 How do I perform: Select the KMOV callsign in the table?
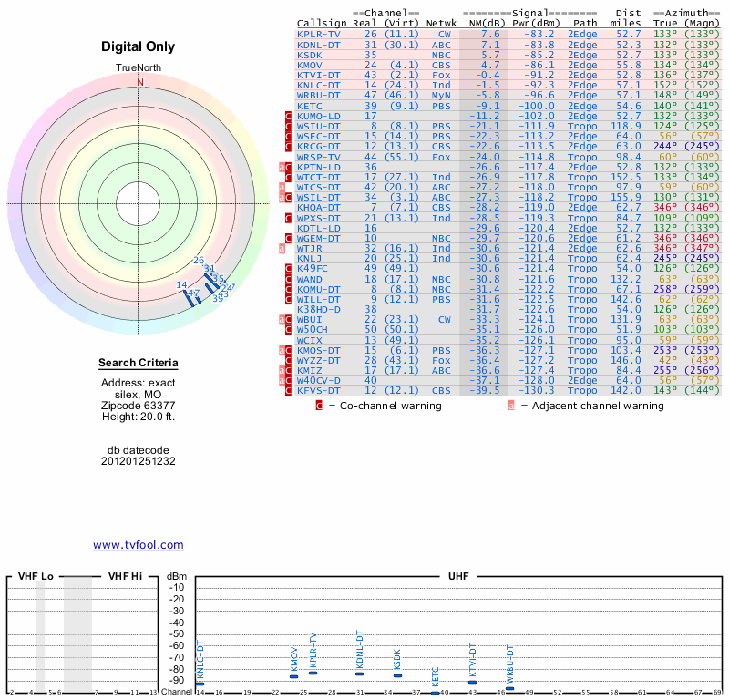pos(310,66)
